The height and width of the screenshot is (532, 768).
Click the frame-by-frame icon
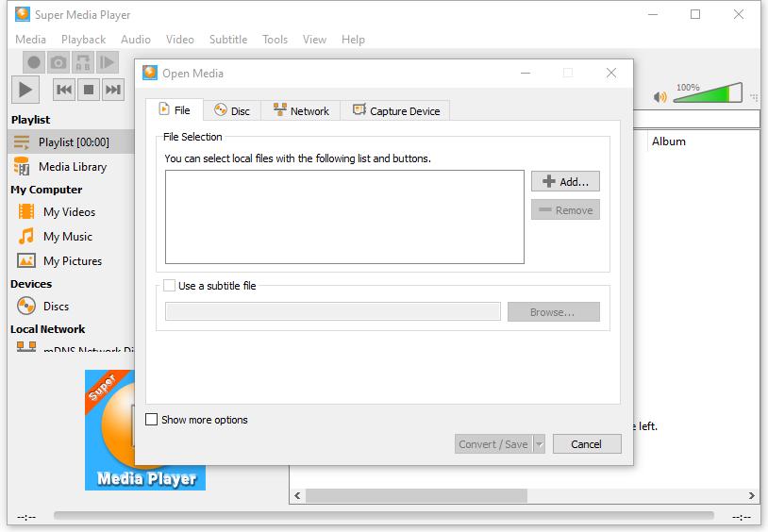(108, 62)
